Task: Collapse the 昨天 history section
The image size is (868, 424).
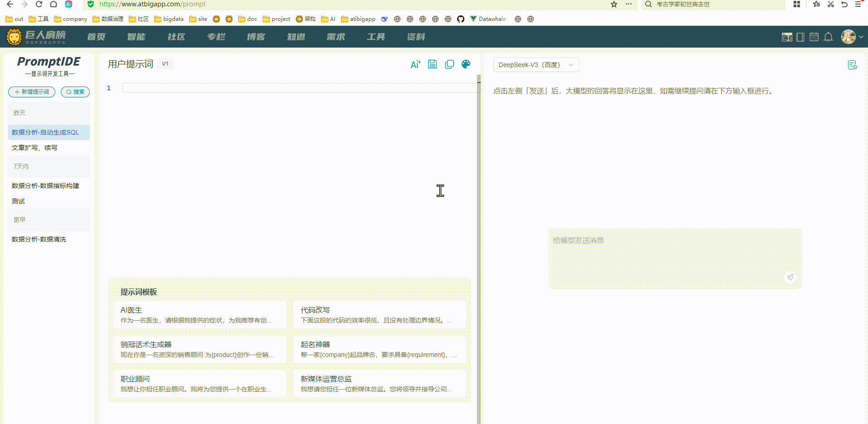Action: click(x=20, y=112)
